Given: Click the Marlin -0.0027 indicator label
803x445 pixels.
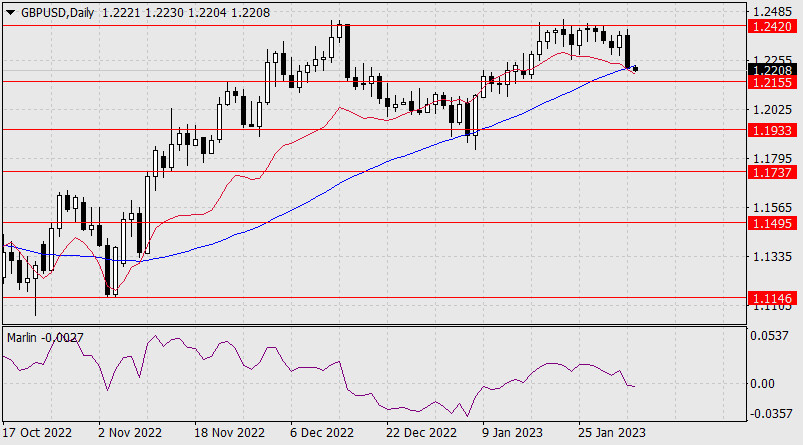Looking at the screenshot, I should (45, 338).
